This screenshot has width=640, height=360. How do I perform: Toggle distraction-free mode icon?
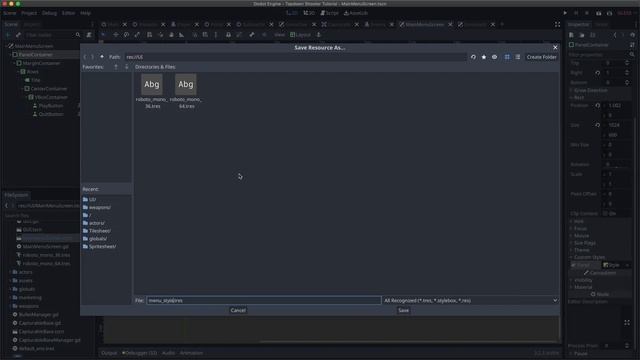tap(558, 24)
